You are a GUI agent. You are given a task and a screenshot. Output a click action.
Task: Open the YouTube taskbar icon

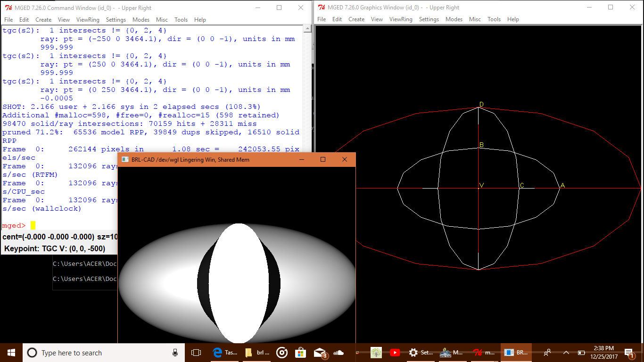pos(395,353)
